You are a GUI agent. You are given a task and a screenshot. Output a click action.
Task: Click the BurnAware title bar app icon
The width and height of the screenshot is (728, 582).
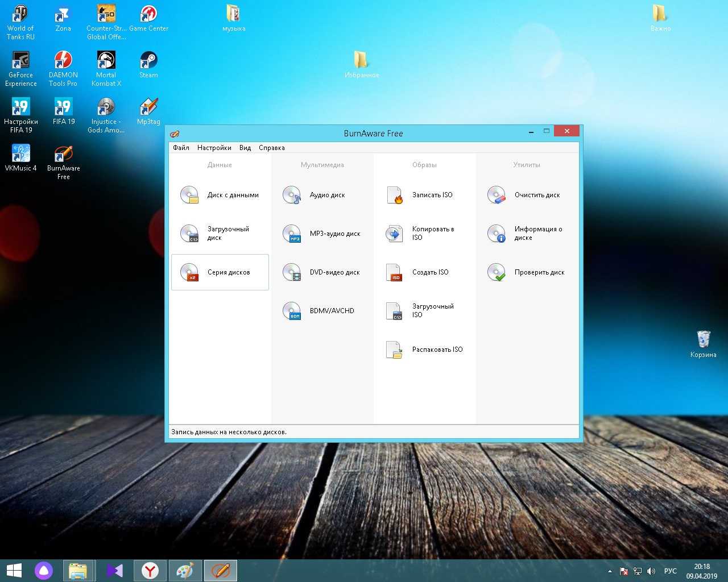coord(175,134)
